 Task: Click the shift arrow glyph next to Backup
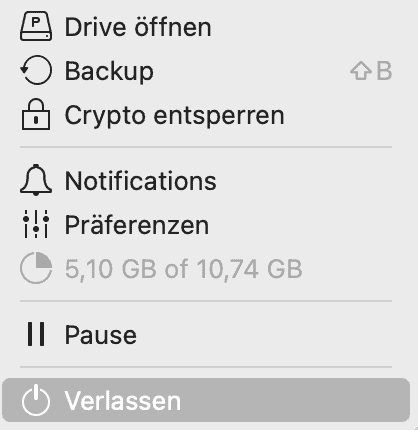point(361,71)
